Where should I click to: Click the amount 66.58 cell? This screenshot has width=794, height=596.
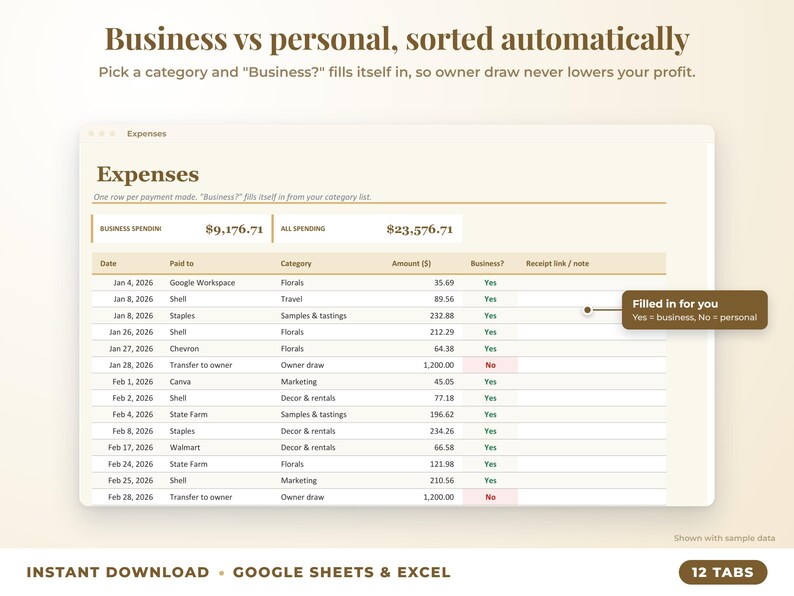point(444,448)
